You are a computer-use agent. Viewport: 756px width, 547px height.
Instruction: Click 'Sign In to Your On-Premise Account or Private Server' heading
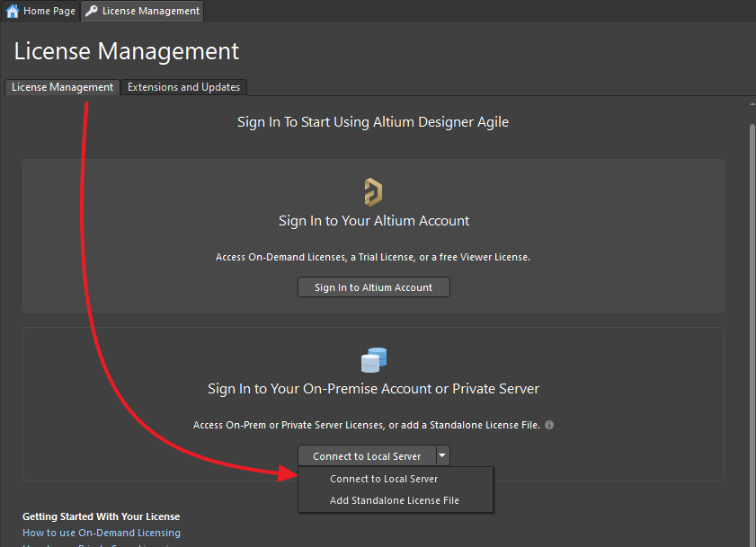coord(373,389)
